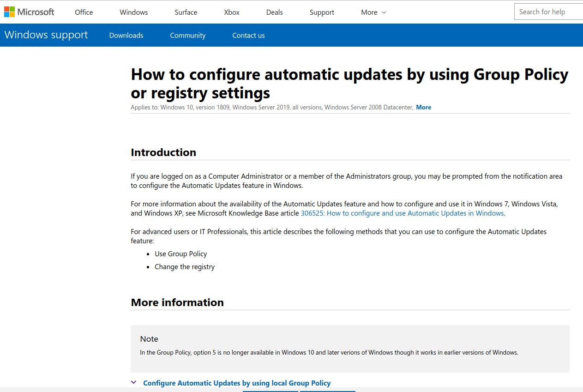
Task: Click the chevron arrow beside More in top navigation
Action: tap(384, 12)
